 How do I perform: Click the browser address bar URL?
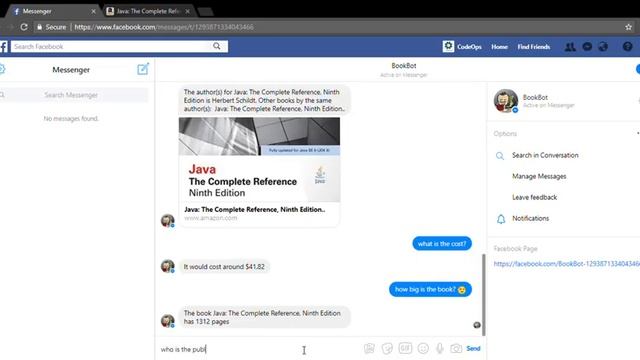pyautogui.click(x=164, y=27)
